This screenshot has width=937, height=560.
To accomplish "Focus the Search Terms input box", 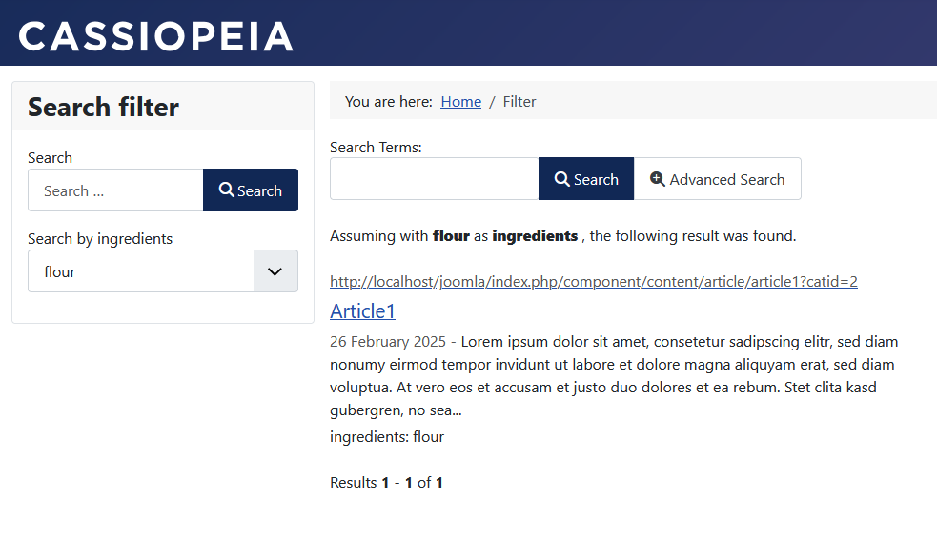I will [434, 179].
